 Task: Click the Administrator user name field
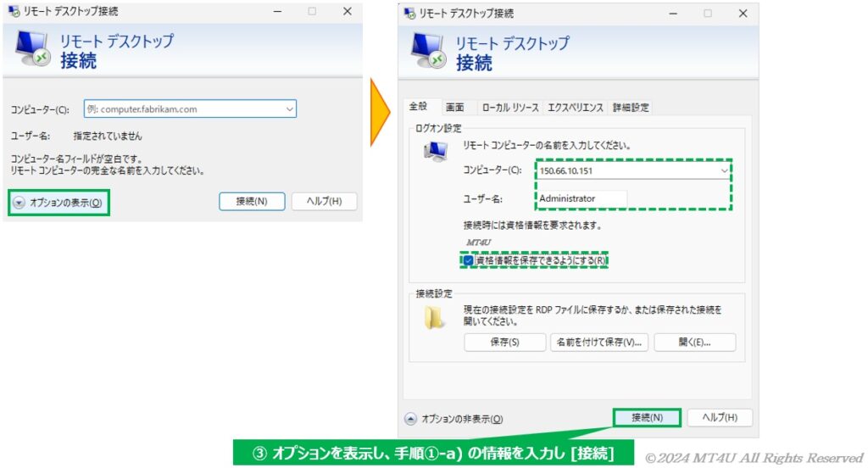tap(581, 198)
